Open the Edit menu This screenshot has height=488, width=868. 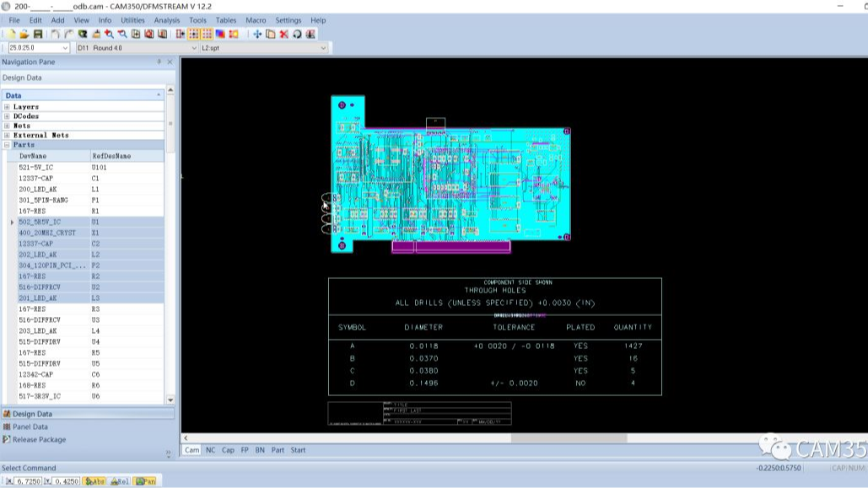pos(35,20)
